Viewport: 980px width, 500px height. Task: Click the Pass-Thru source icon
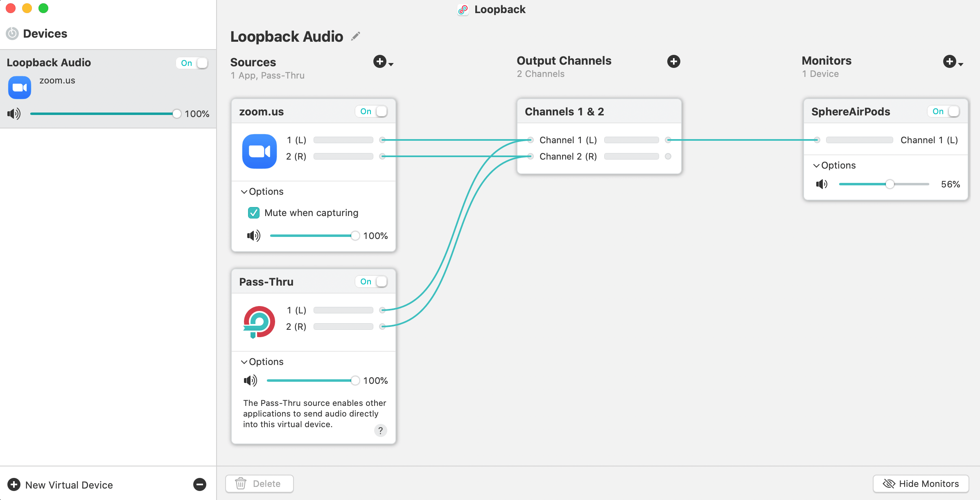click(259, 322)
